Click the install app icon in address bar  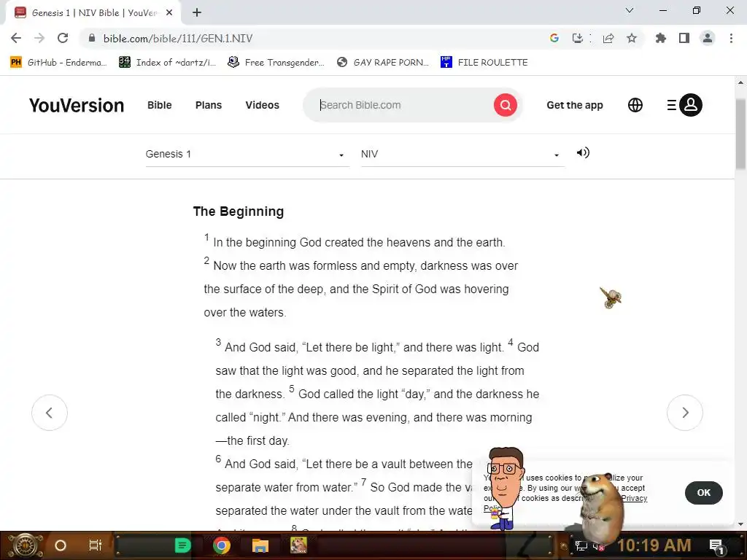(x=578, y=38)
